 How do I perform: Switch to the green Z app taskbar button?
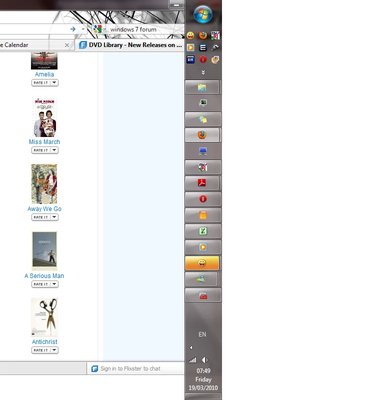coord(203,231)
